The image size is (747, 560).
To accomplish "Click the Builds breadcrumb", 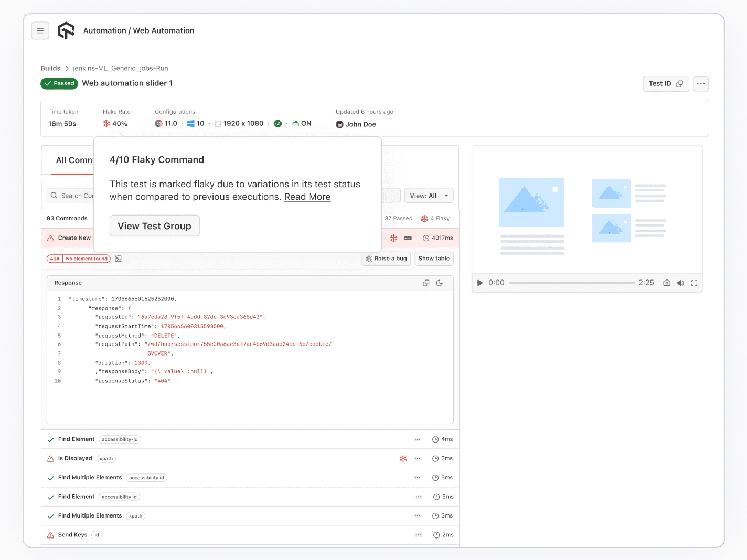I will [50, 68].
